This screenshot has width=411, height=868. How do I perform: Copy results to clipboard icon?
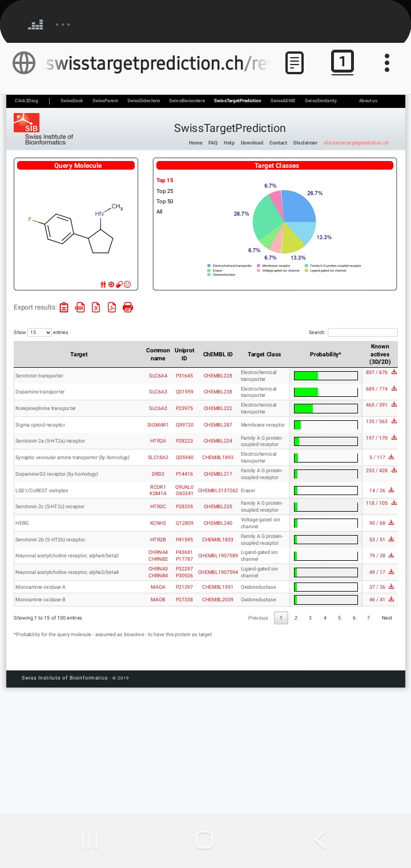(64, 307)
